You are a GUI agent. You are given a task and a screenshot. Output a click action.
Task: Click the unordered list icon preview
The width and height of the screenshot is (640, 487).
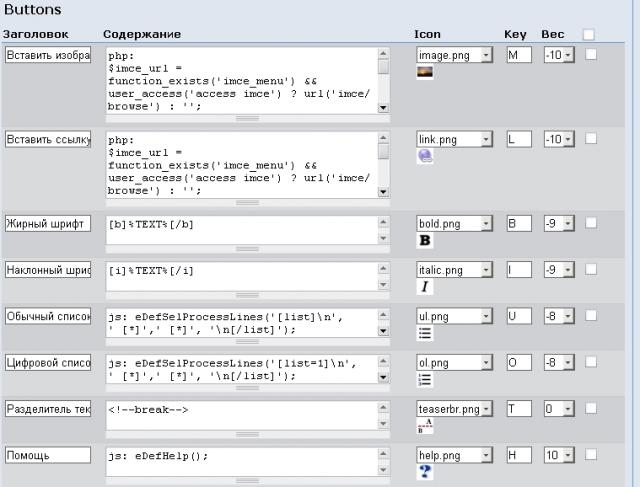click(425, 333)
